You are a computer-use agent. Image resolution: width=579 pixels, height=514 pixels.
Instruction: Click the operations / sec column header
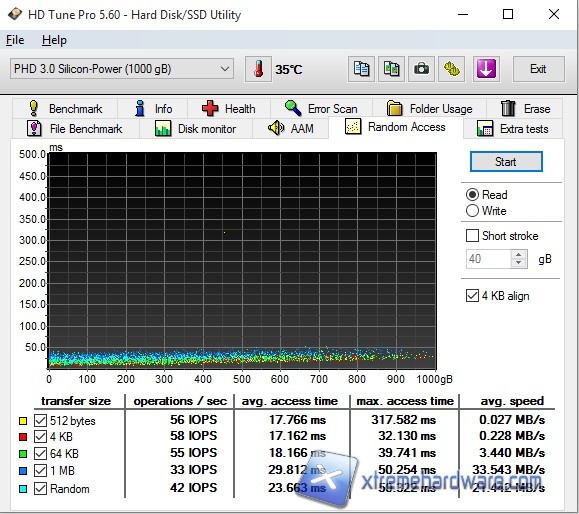point(180,401)
